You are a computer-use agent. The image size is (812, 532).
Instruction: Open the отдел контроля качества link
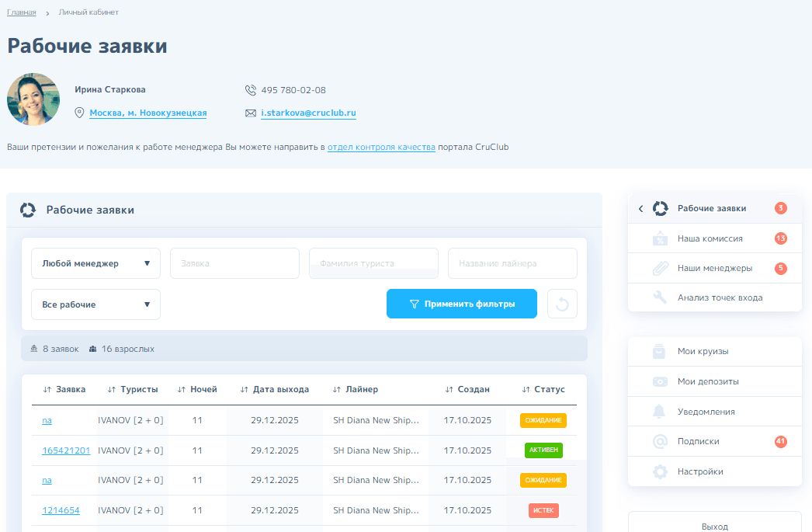(x=381, y=147)
